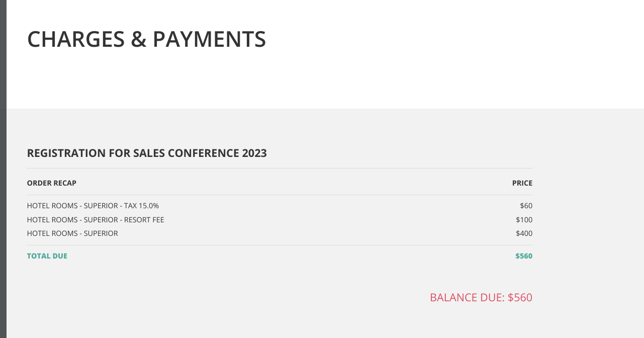Click the word CHARGES in the heading
Image resolution: width=644 pixels, height=338 pixels.
pyautogui.click(x=76, y=39)
